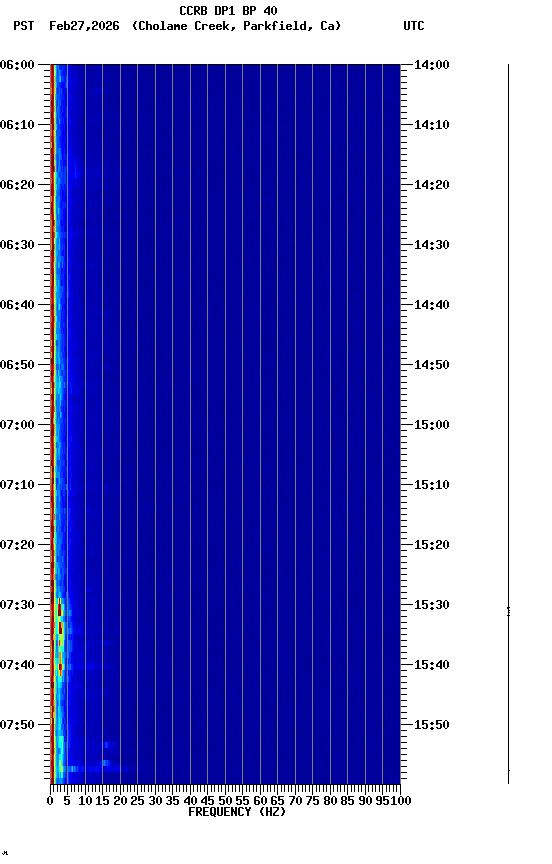Click the location text '(Cholame Creek, Parkfield, Ca)'
Image resolution: width=552 pixels, height=864 pixels.
tap(236, 26)
